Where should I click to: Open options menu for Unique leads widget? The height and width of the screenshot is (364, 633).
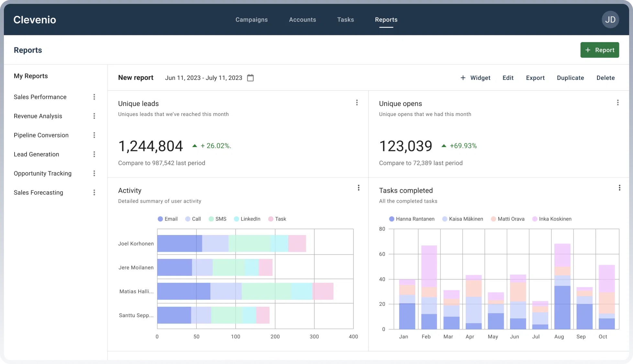(357, 102)
